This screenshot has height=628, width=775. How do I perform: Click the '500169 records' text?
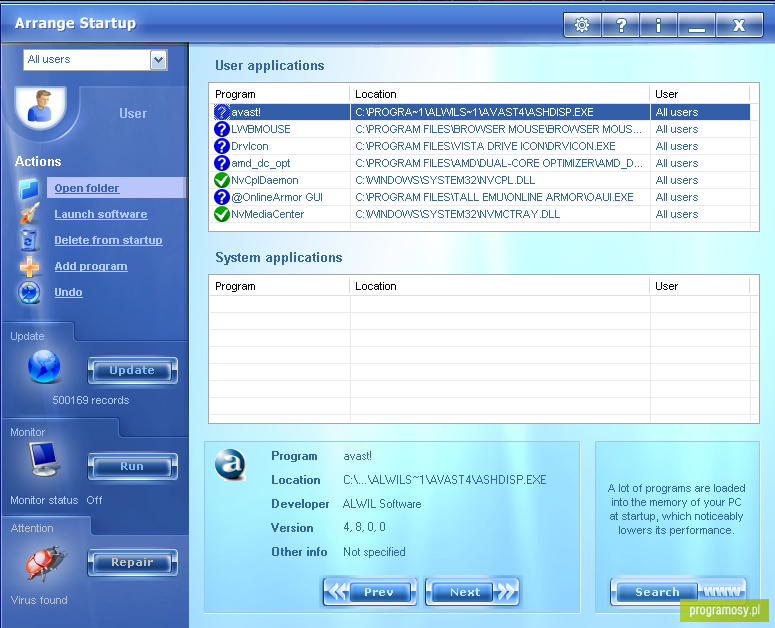[x=91, y=400]
